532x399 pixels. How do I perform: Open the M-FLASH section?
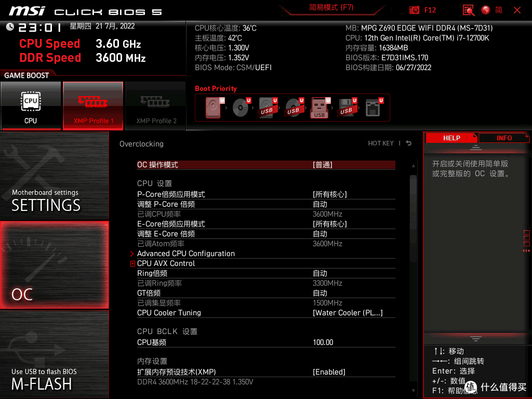point(54,354)
